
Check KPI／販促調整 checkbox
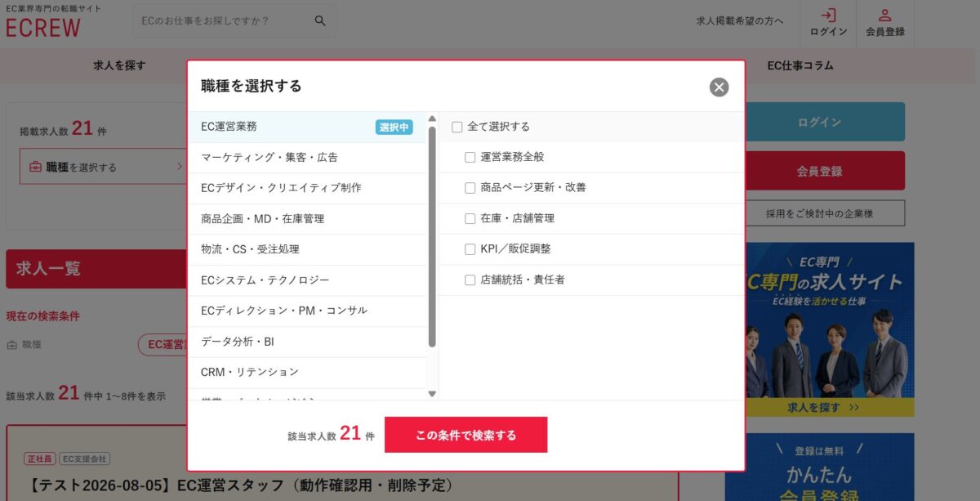pos(470,249)
